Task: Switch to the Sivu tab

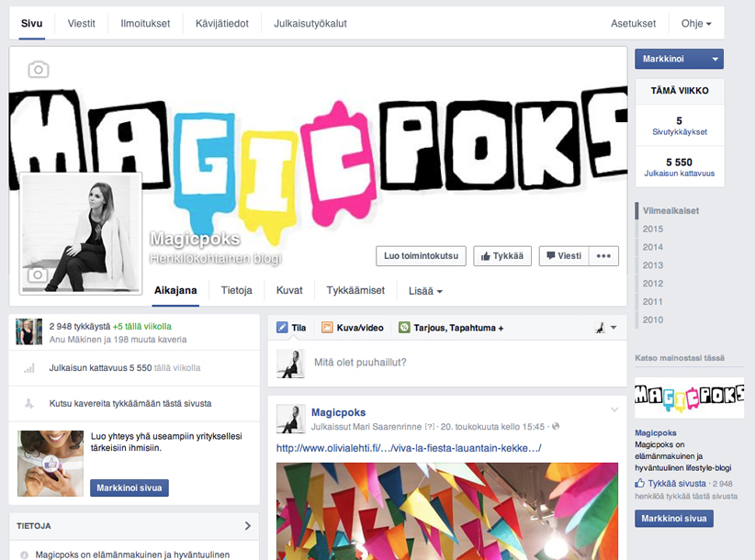Action: pyautogui.click(x=32, y=24)
